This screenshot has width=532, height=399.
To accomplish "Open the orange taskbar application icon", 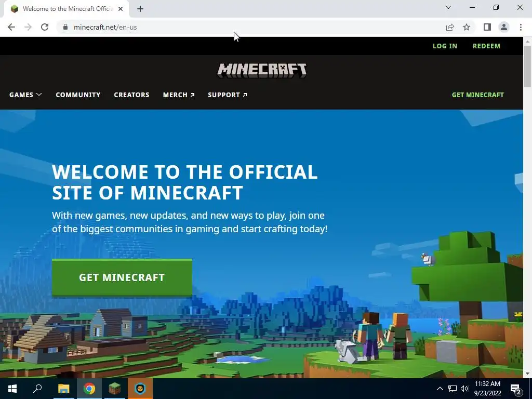I will pyautogui.click(x=140, y=389).
